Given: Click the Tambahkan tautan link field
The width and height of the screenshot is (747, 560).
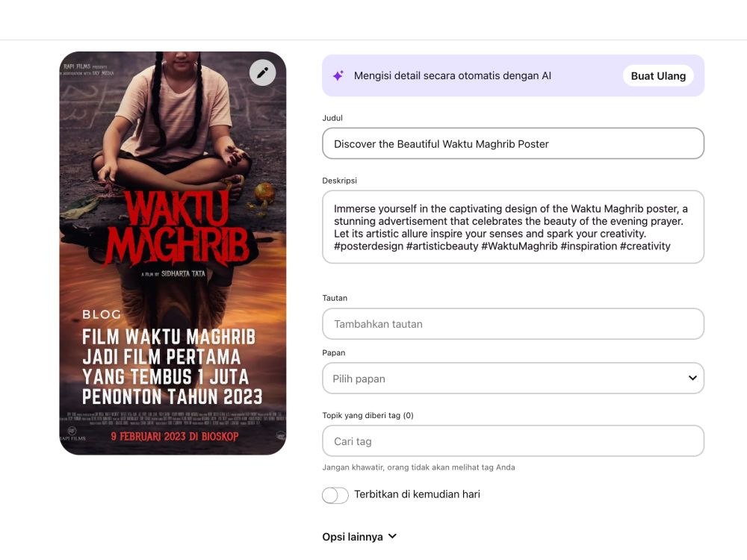Looking at the screenshot, I should pos(513,324).
